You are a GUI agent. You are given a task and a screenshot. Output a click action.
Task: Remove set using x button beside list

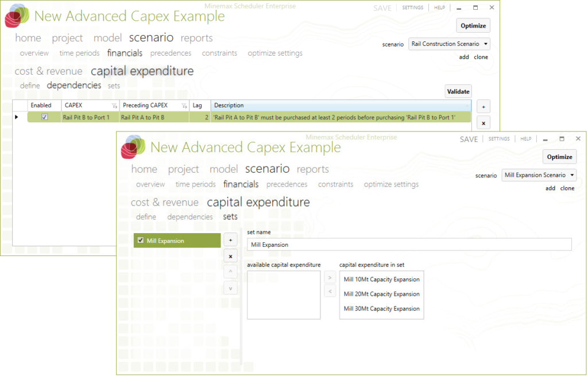(230, 256)
